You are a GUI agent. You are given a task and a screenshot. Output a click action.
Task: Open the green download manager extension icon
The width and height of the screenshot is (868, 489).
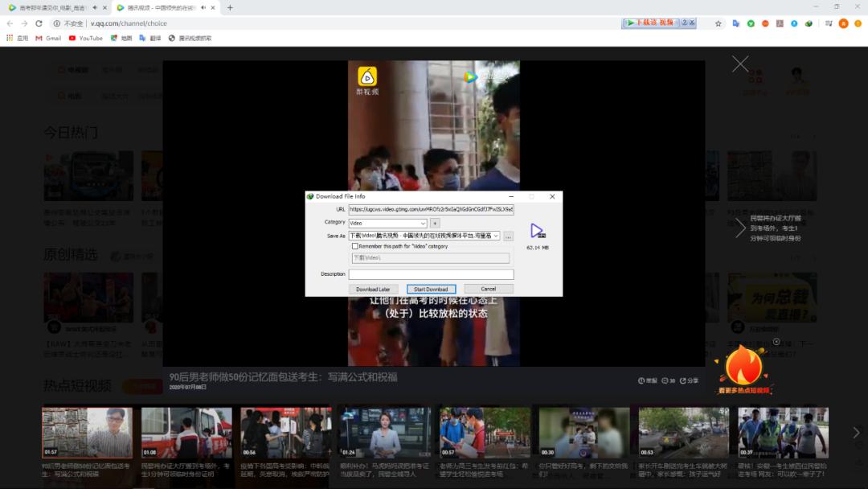(751, 23)
